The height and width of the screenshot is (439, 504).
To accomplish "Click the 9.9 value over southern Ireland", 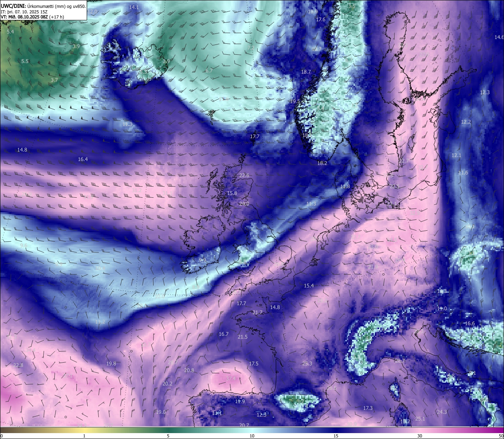I will point(202,260).
